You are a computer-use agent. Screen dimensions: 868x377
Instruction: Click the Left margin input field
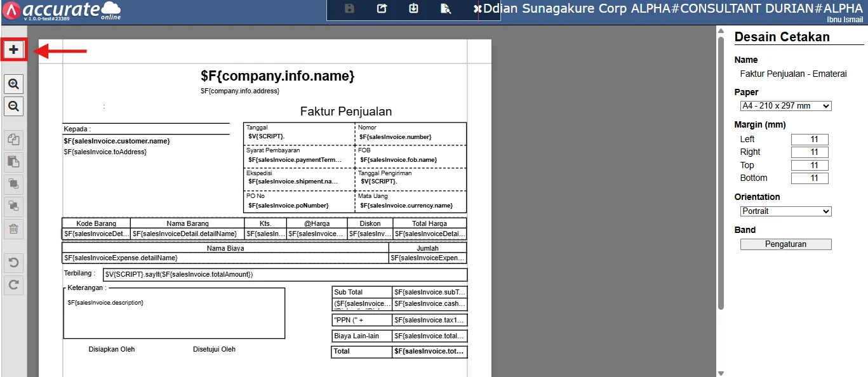810,140
